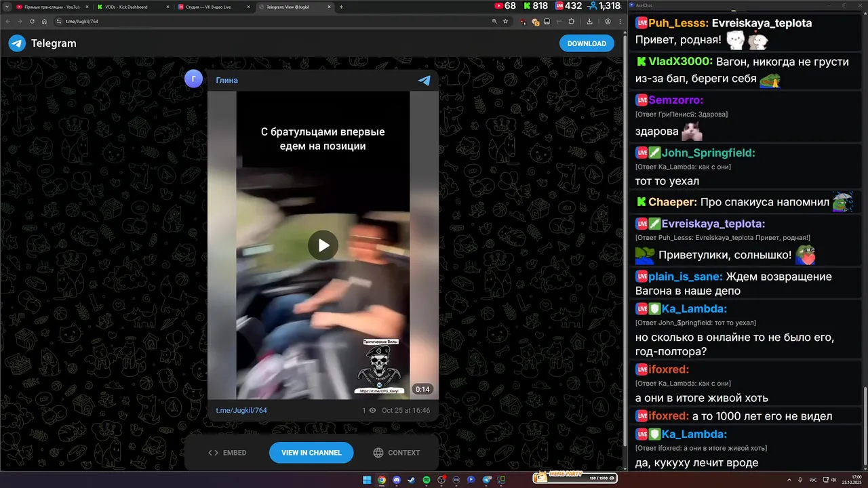Click the Глина channel avatar
The image size is (868, 488).
point(193,79)
